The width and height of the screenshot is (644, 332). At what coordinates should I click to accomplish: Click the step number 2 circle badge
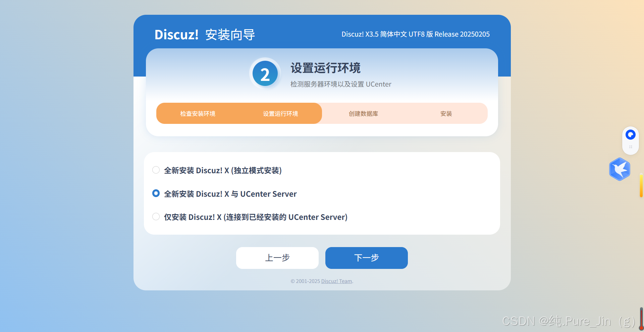[x=265, y=74]
